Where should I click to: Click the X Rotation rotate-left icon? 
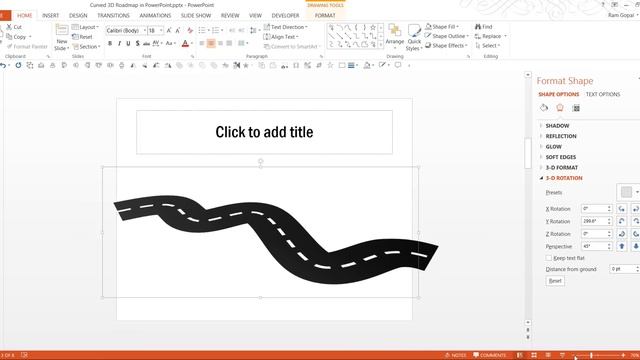pos(621,209)
